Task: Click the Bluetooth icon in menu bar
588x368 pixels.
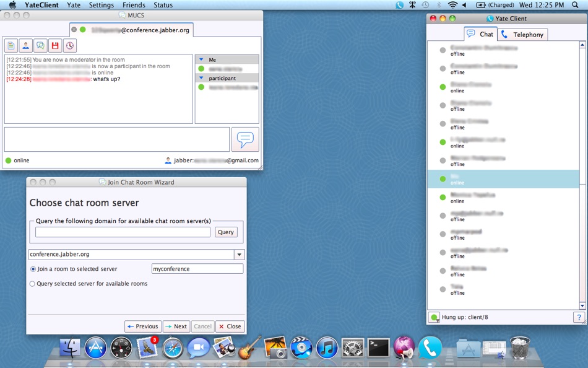Action: [x=438, y=5]
